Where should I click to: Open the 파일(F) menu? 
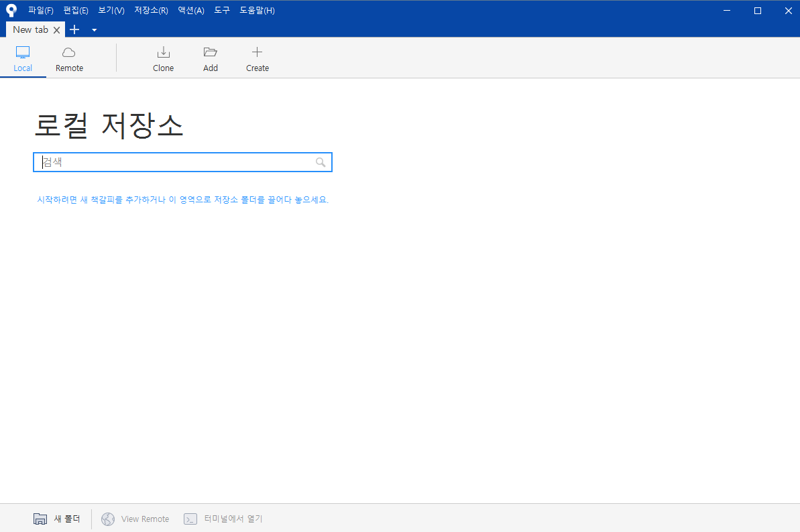[x=40, y=10]
